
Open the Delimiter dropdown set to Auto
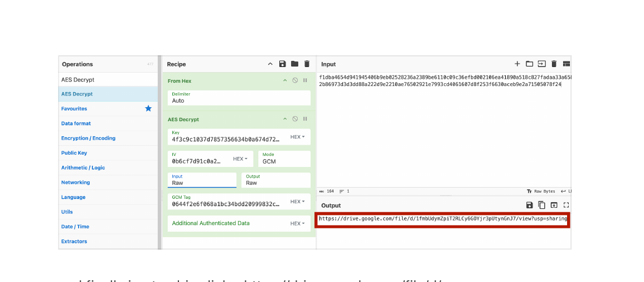coord(239,98)
